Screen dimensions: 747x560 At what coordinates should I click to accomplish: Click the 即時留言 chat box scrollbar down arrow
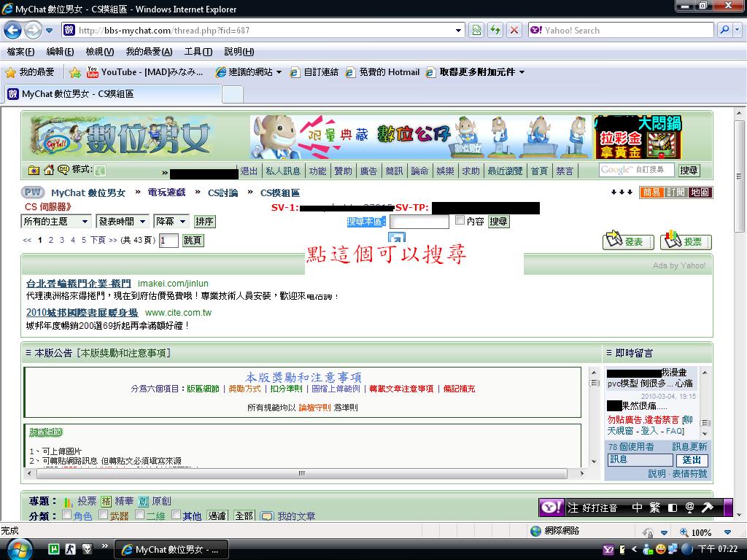coord(705,434)
